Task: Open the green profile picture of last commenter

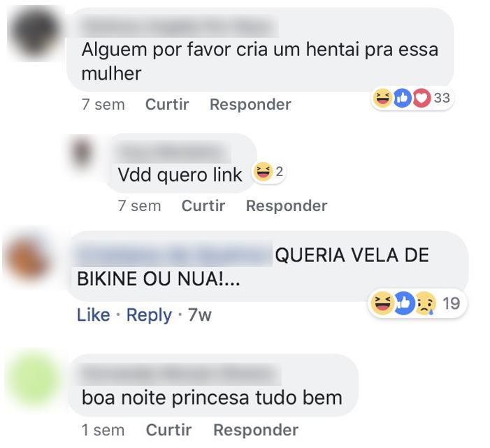Action: point(34,379)
